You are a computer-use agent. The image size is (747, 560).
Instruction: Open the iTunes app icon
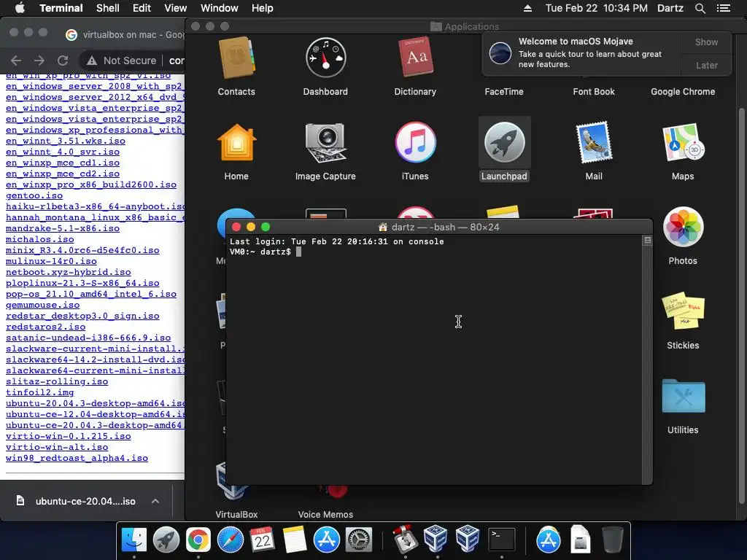point(415,142)
